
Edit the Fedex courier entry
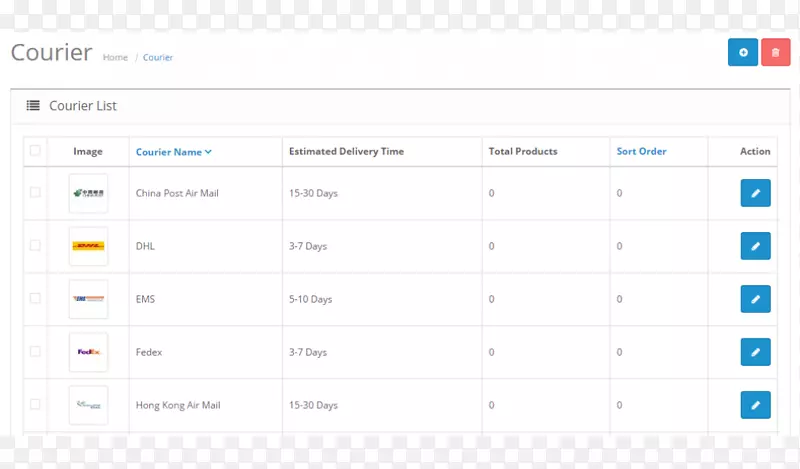tap(755, 352)
